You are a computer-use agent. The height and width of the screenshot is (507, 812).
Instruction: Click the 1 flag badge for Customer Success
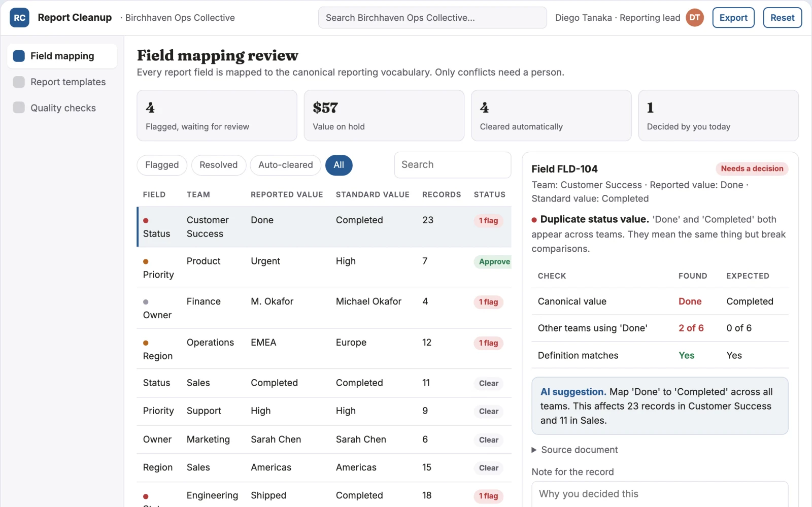pos(488,221)
